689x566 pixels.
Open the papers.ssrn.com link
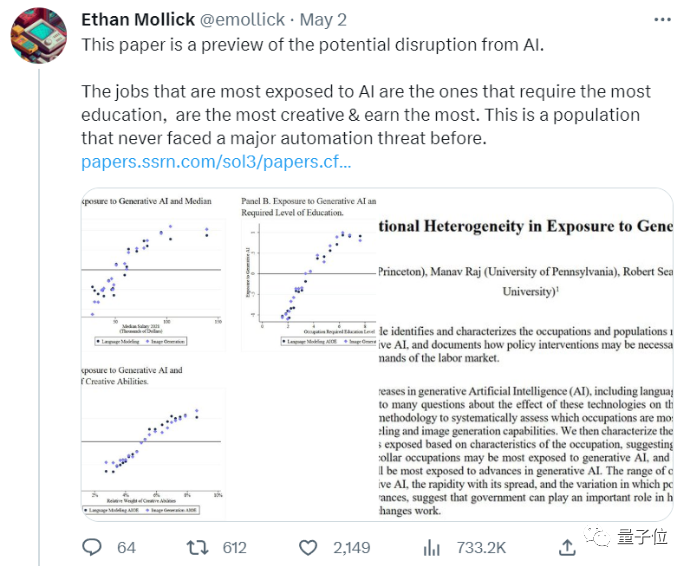click(216, 162)
